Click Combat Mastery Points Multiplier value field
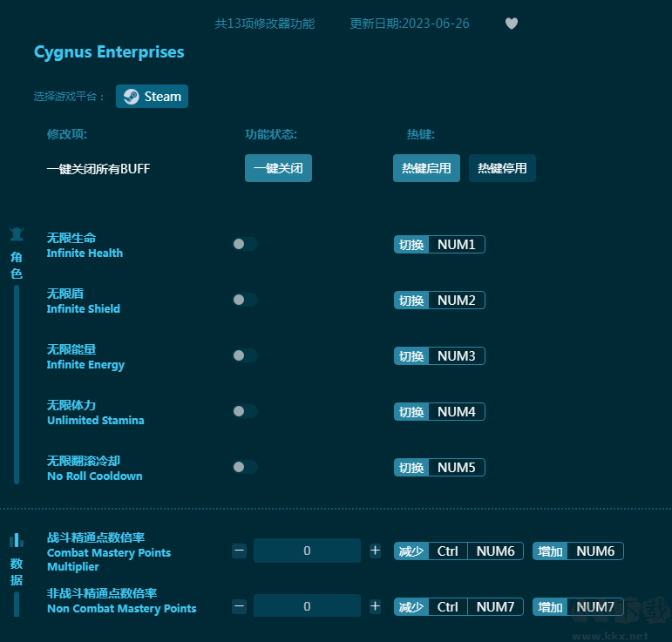The height and width of the screenshot is (642, 672). coord(307,551)
